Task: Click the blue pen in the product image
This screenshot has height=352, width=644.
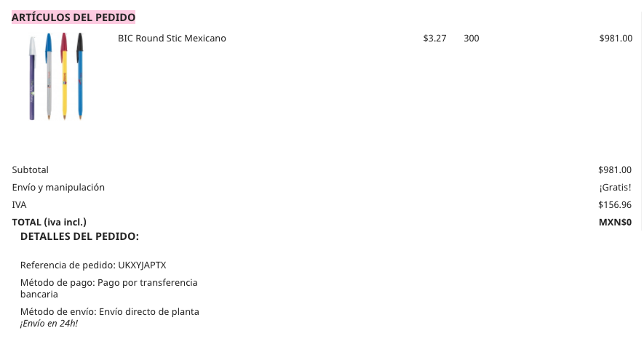Action: pyautogui.click(x=80, y=76)
